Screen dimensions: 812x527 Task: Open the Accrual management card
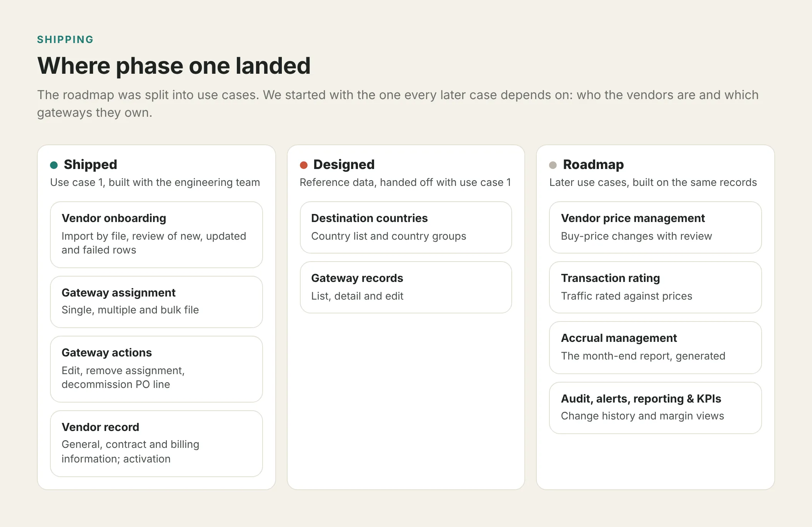(x=655, y=348)
